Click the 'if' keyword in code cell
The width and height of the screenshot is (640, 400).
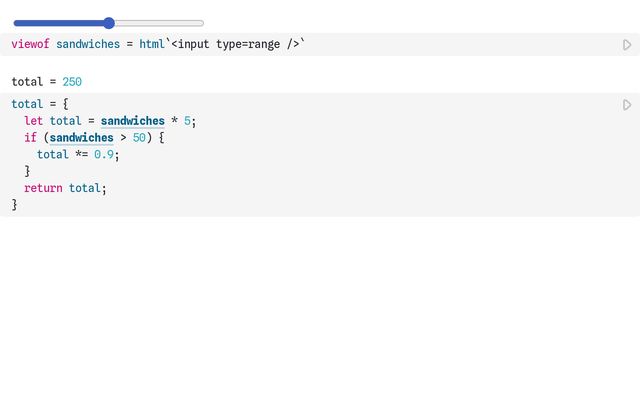coord(31,138)
